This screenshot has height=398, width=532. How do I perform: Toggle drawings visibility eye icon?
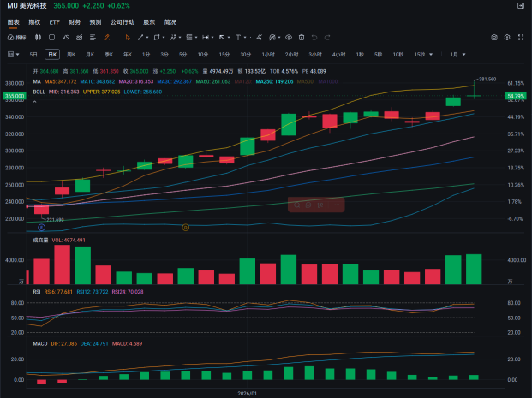289,38
